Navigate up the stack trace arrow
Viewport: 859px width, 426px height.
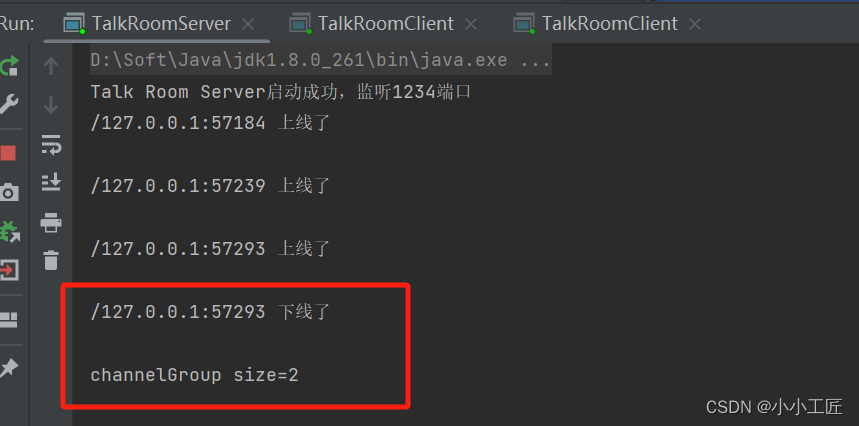[x=51, y=66]
